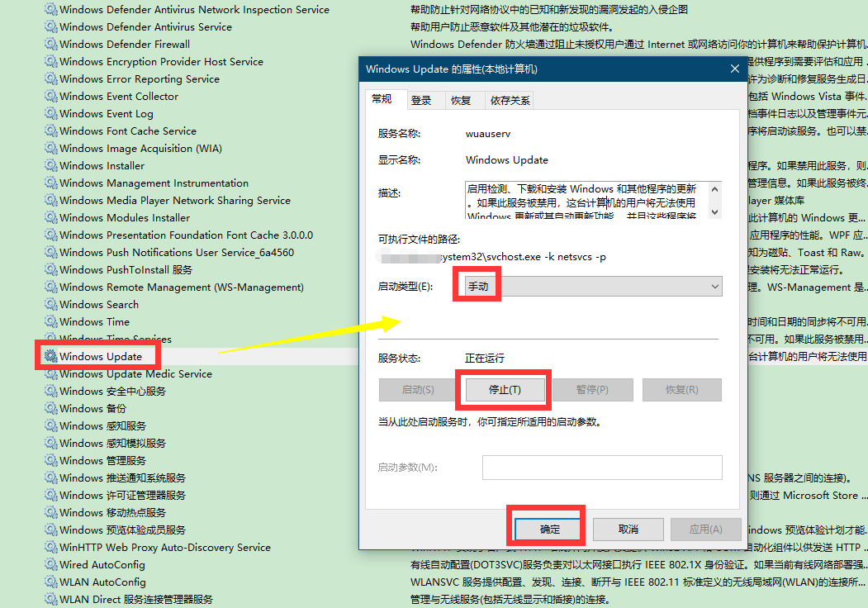Click the gear icon beside Windows Installer

[x=51, y=165]
